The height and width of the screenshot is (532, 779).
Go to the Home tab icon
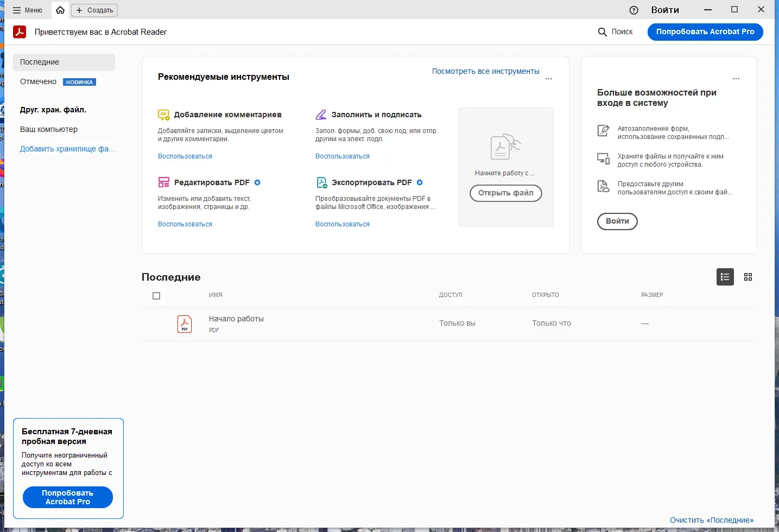tap(60, 10)
